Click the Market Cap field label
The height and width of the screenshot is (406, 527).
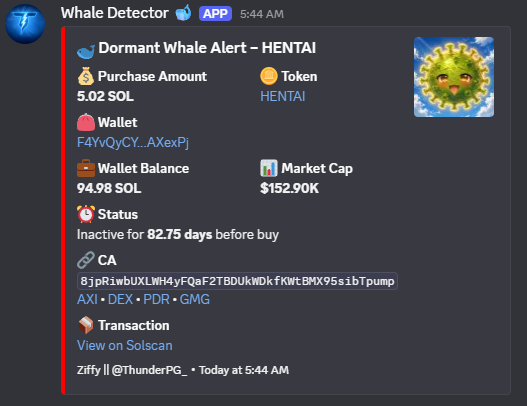[x=317, y=168]
